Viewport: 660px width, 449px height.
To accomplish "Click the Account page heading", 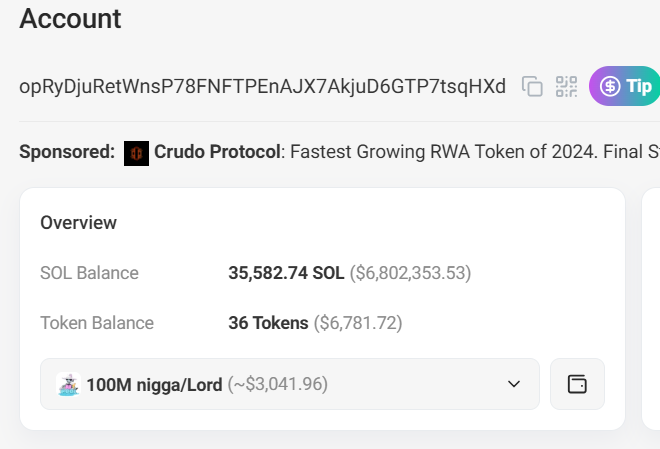I will pos(70,18).
